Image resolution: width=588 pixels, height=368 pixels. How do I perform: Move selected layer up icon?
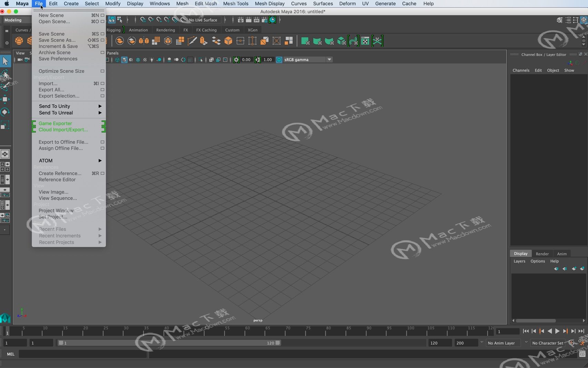coord(556,268)
